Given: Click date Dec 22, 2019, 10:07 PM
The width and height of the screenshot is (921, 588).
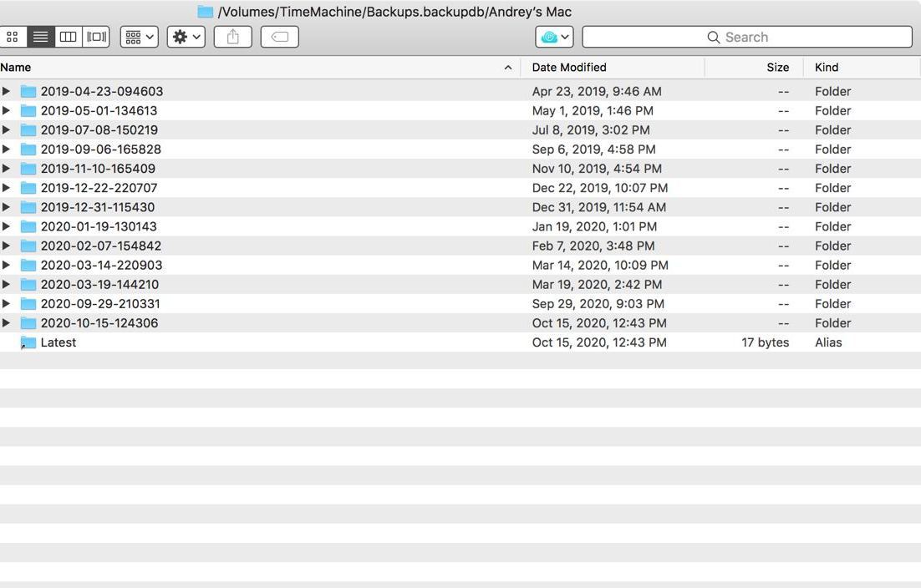Looking at the screenshot, I should point(600,188).
